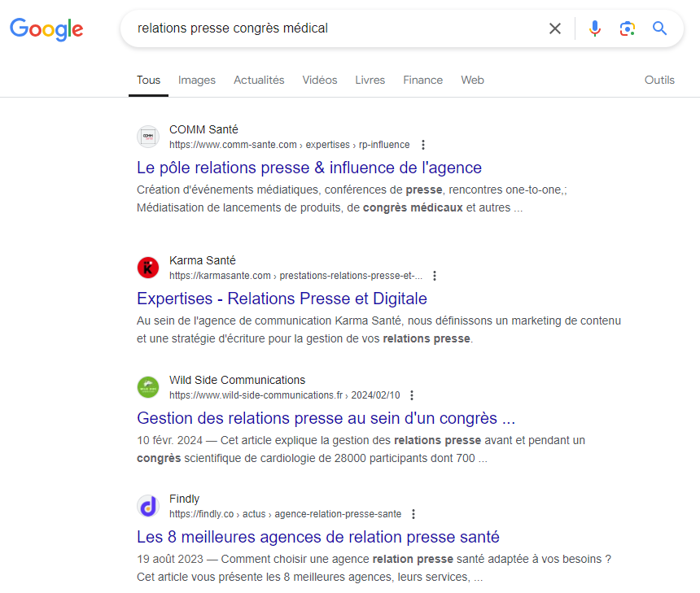The image size is (700, 593).
Task: Click the 'Wild Side Communications' site name
Action: [237, 380]
